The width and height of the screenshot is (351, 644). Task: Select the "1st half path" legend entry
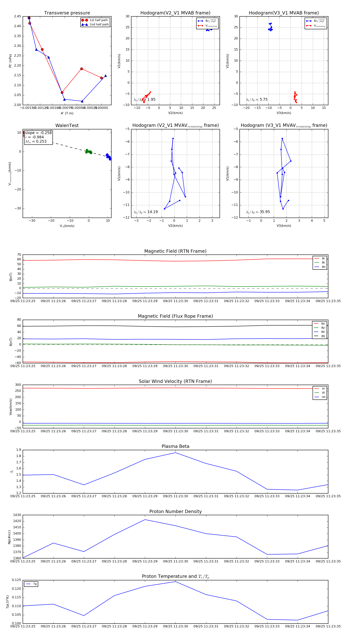pyautogui.click(x=95, y=20)
